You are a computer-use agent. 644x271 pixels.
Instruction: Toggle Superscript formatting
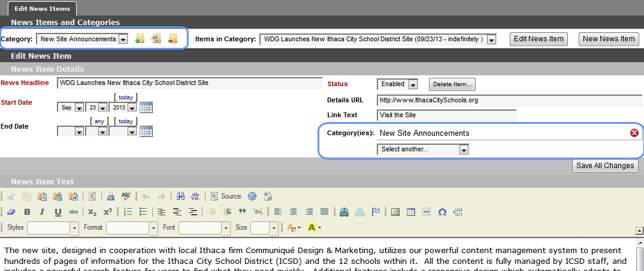point(108,212)
